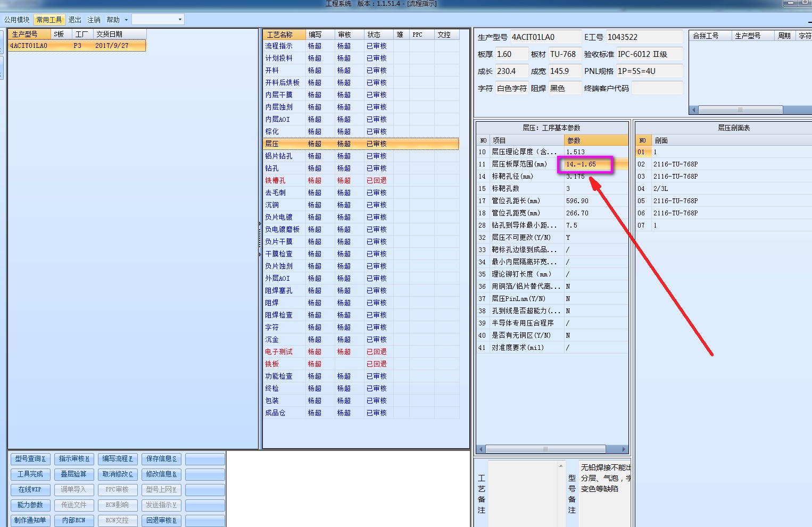This screenshot has width=812, height=527.
Task: Click the left scroll arrow of the parameter table
Action: [480, 449]
